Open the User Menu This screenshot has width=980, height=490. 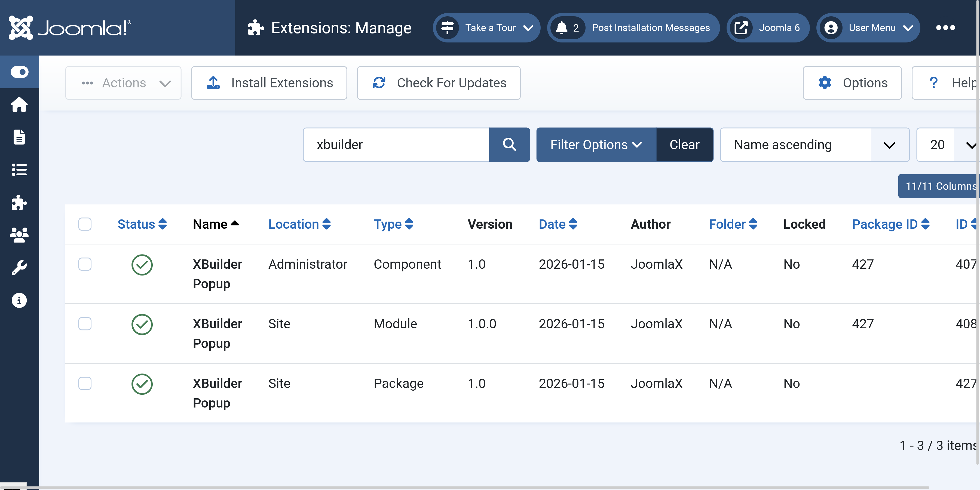click(868, 28)
